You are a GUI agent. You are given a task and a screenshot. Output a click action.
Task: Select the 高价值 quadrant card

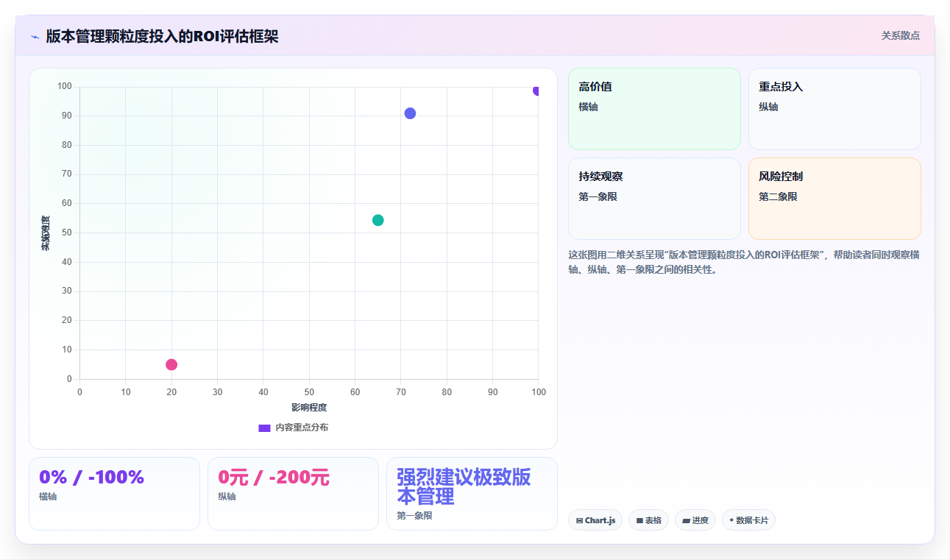pos(654,109)
